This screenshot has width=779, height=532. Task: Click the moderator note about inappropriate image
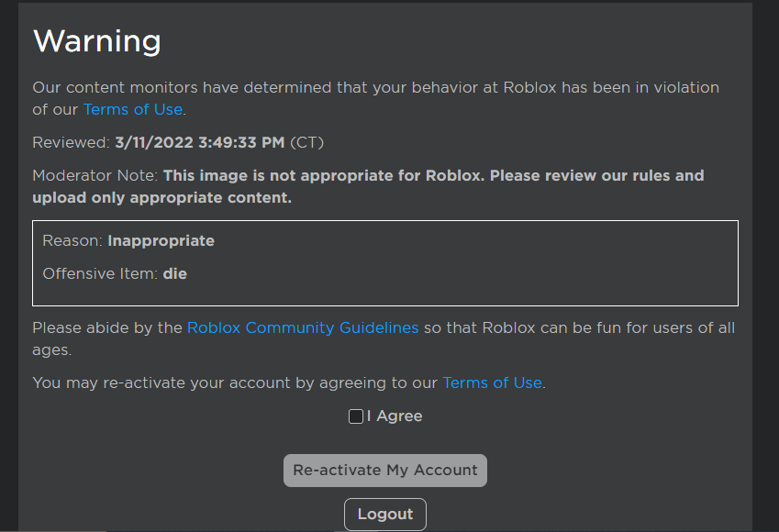[x=368, y=186]
